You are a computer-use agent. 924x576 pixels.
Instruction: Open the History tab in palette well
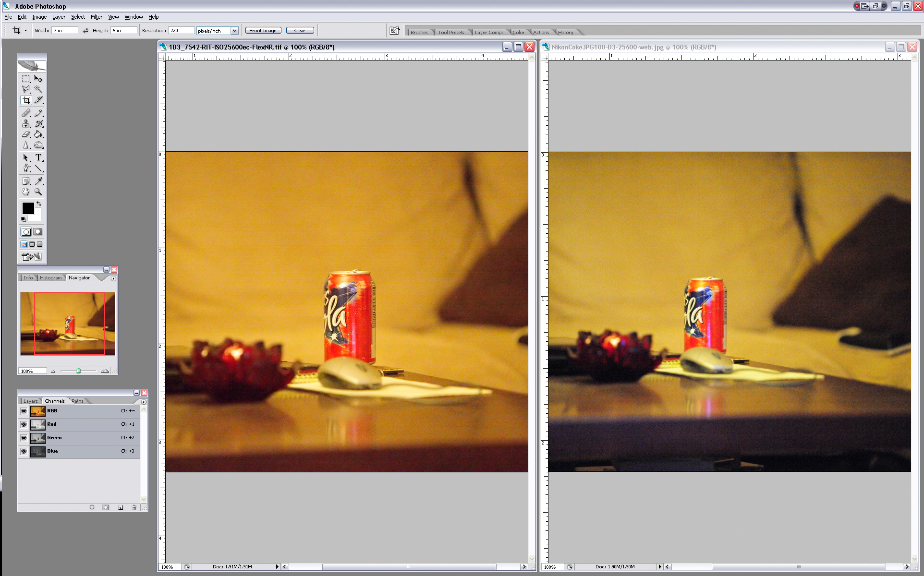point(565,33)
